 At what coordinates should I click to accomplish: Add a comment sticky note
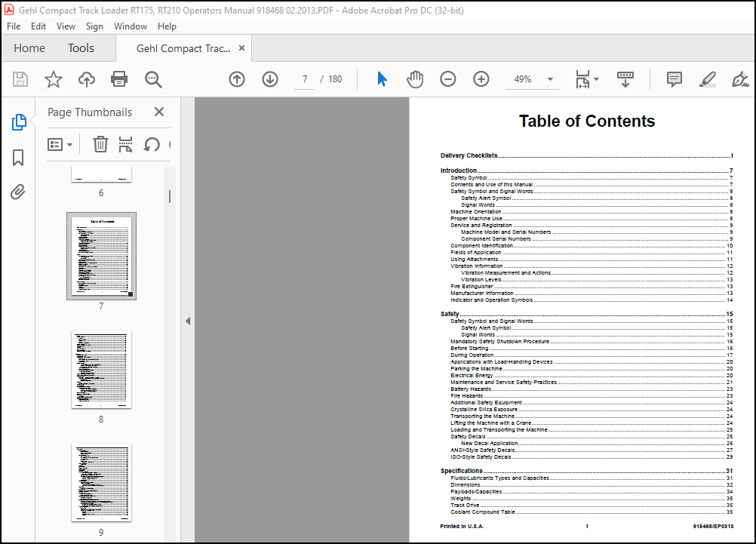pyautogui.click(x=674, y=79)
